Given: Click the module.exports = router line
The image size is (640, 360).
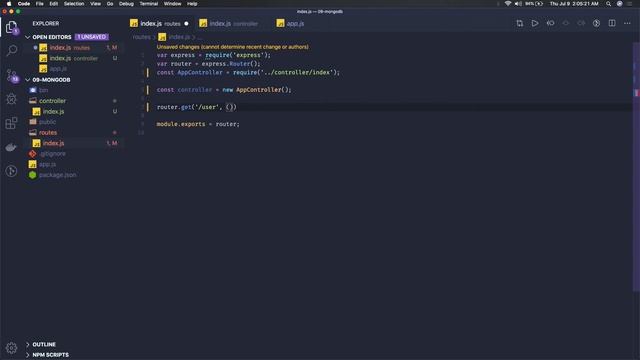Looking at the screenshot, I should click(x=198, y=124).
